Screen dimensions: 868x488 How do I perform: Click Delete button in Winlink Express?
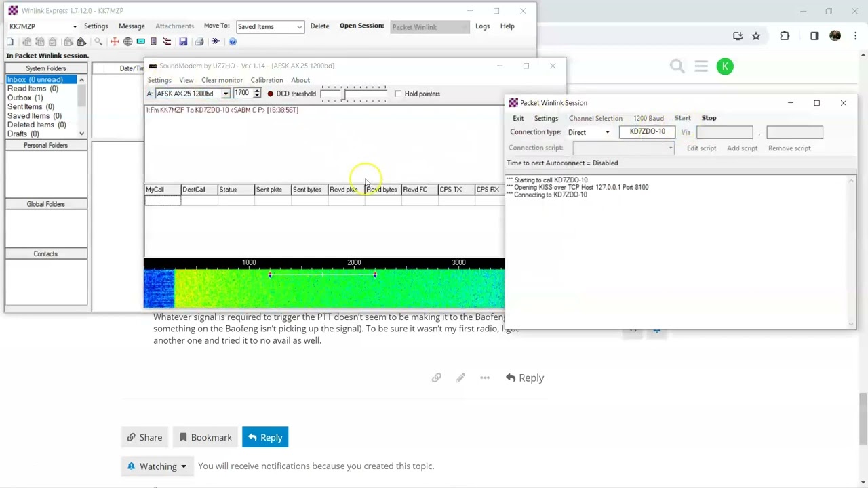pyautogui.click(x=319, y=26)
